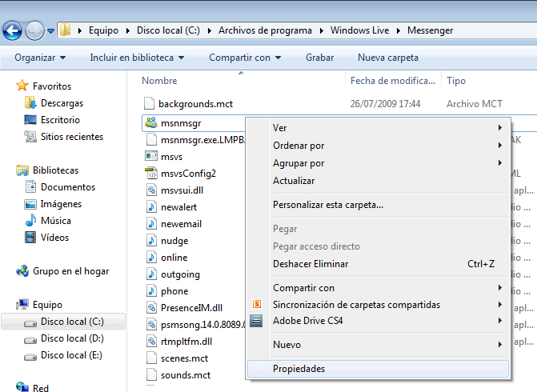Choose Personalizar esta carpeta menu entry
The height and width of the screenshot is (392, 537).
coord(378,205)
